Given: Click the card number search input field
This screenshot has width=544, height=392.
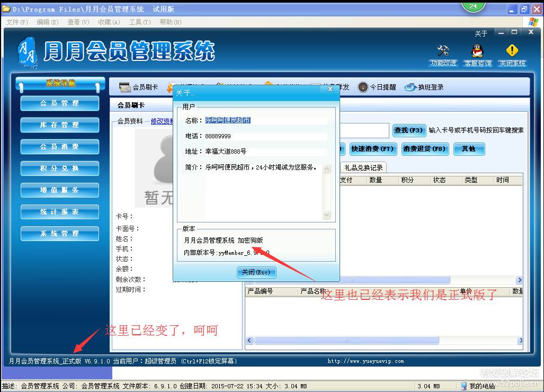Looking at the screenshot, I should pyautogui.click(x=365, y=130).
